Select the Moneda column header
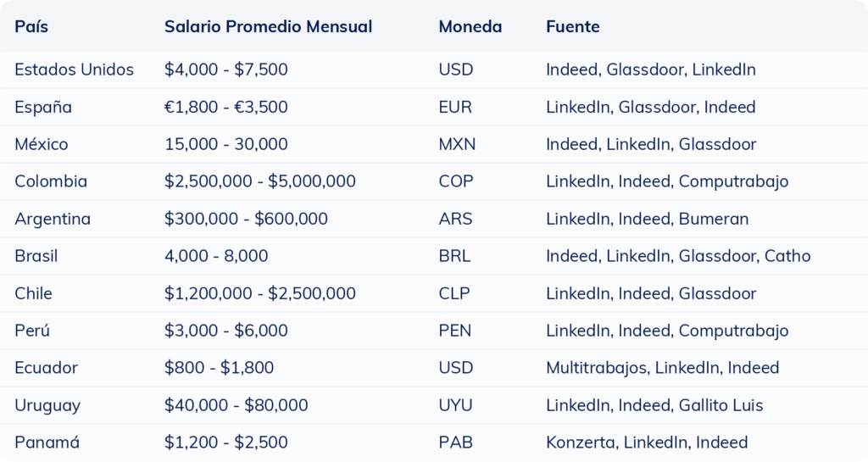This screenshot has height=462, width=868. [x=470, y=26]
